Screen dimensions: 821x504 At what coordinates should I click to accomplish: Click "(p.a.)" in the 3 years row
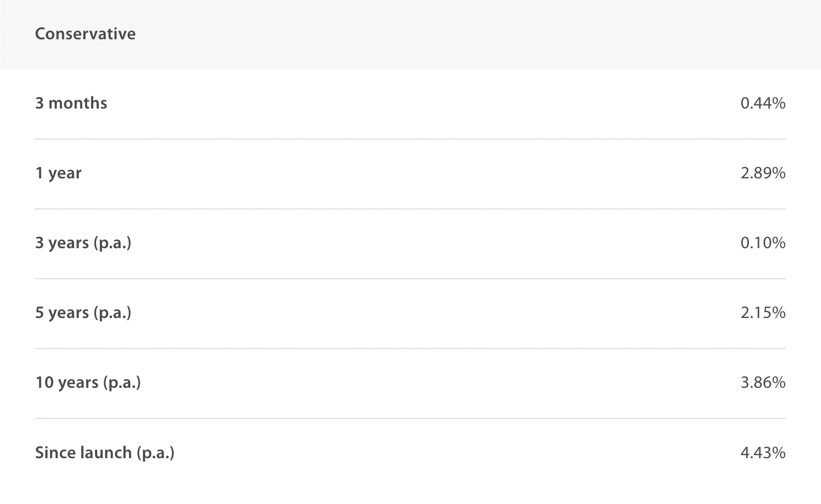tap(112, 243)
